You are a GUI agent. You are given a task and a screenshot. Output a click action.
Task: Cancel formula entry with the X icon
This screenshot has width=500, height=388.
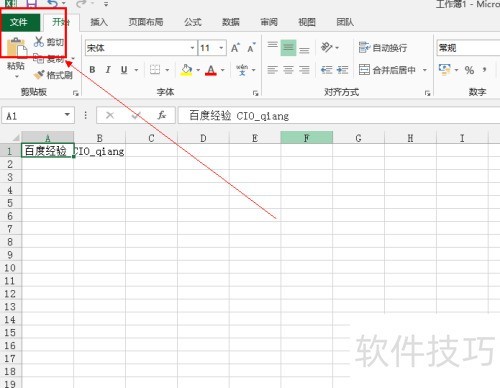[110, 116]
